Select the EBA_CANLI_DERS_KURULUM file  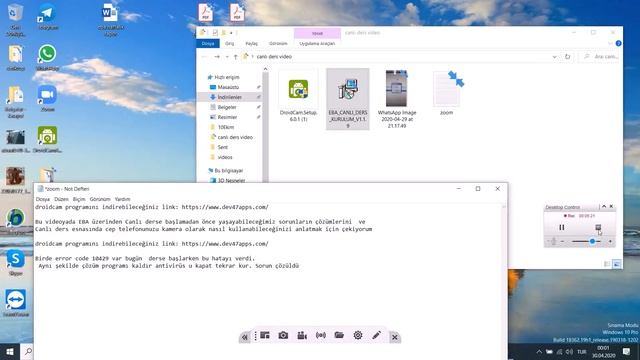[x=348, y=99]
